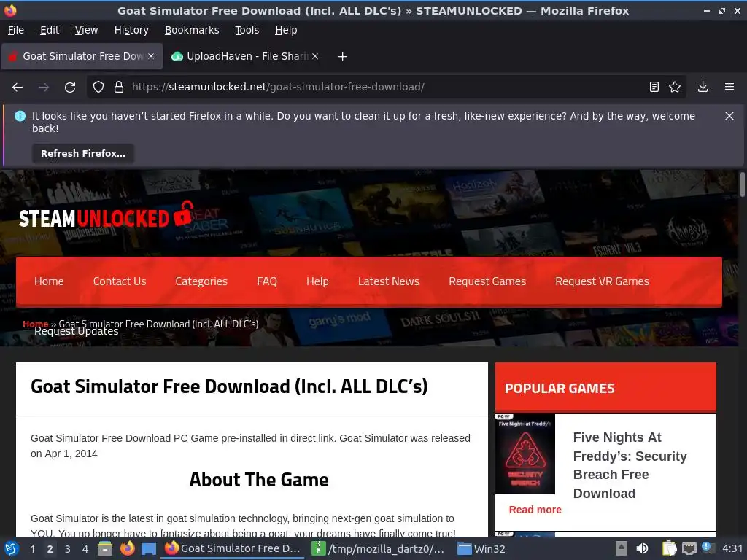This screenshot has height=560, width=747.
Task: Click the removable media eject tray icon
Action: click(622, 548)
